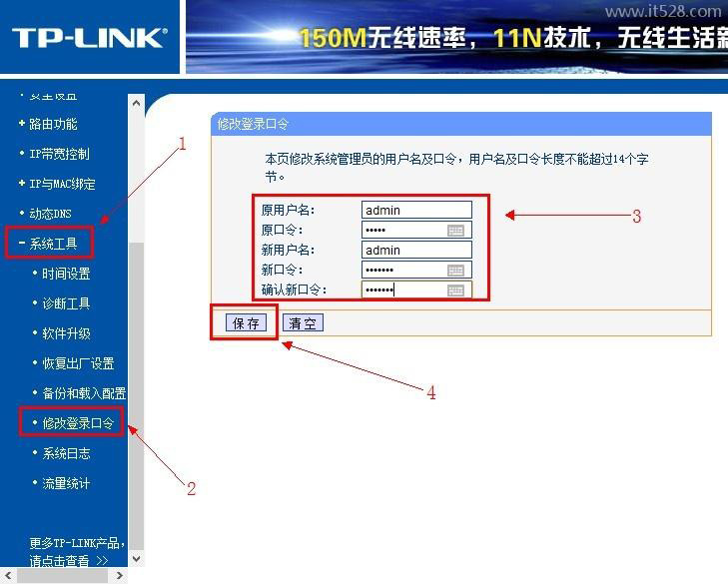Focus the 确认新口令 password field
Image resolution: width=728 pixels, height=584 pixels.
click(416, 291)
